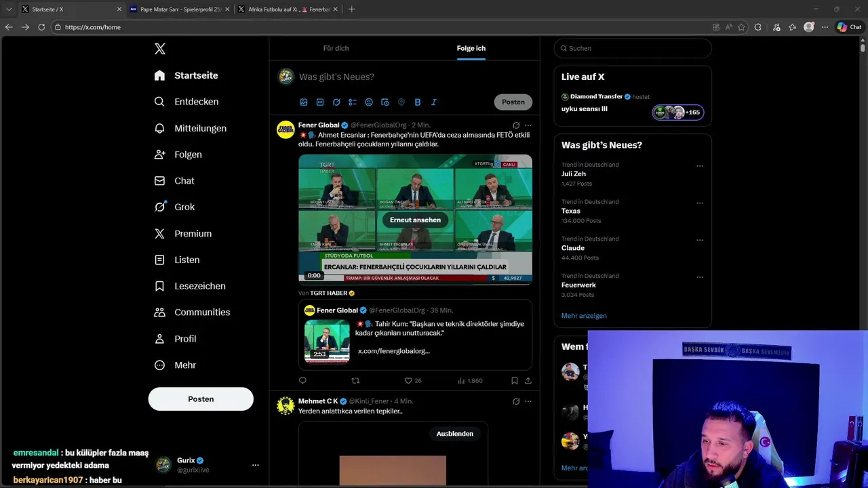Open options for Claude trend
The image size is (868, 488).
(700, 241)
